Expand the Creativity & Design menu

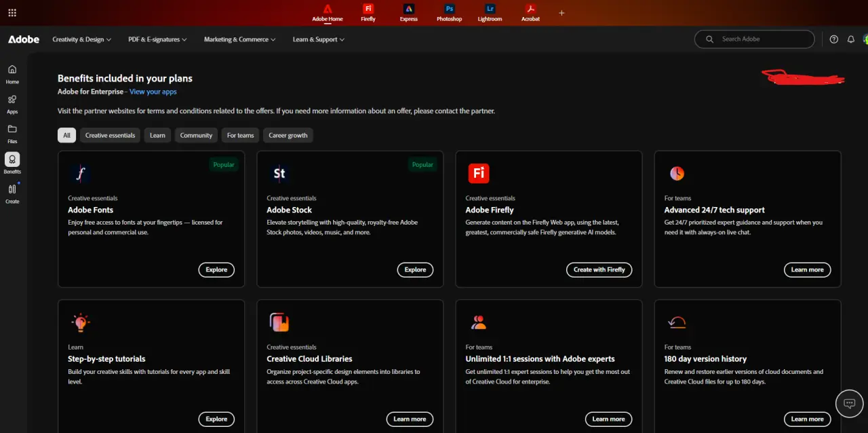(x=82, y=39)
